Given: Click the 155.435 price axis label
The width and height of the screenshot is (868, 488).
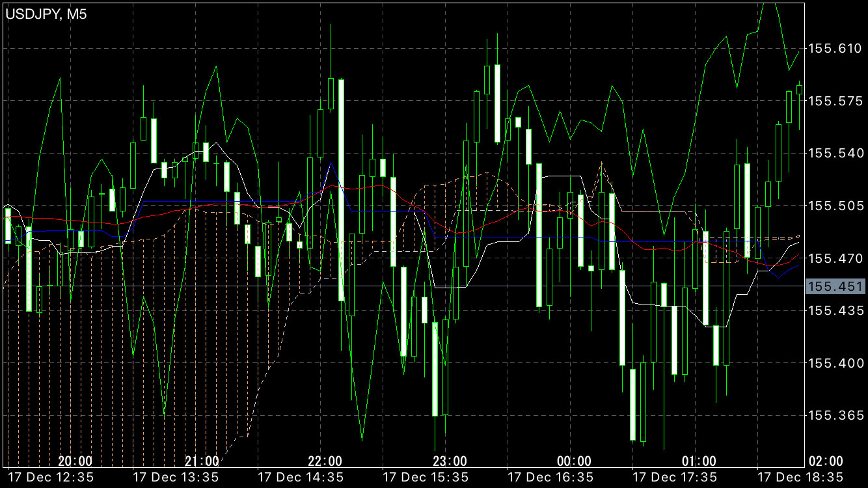Looking at the screenshot, I should click(x=835, y=310).
